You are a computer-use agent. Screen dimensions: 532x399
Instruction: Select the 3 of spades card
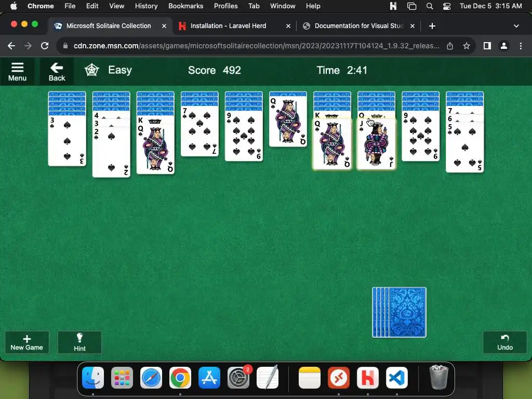point(67,141)
